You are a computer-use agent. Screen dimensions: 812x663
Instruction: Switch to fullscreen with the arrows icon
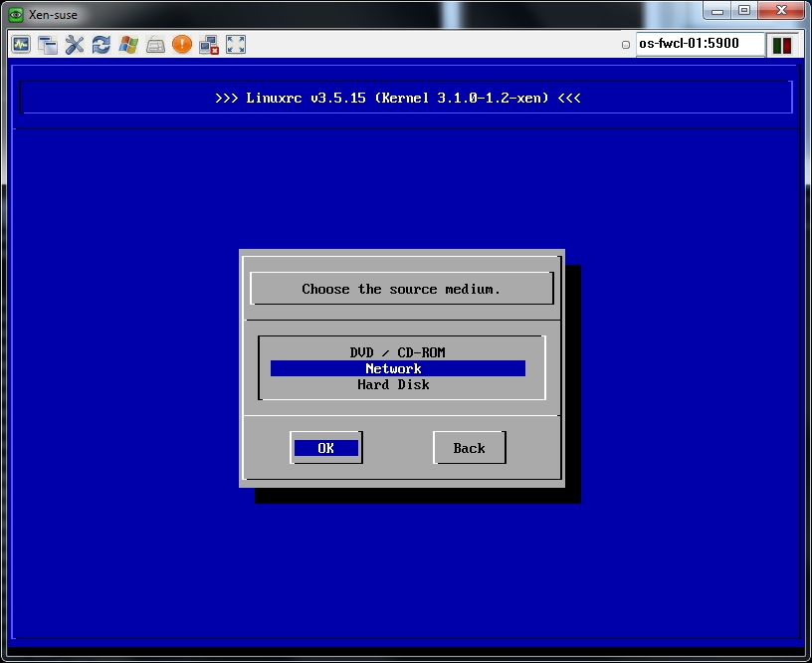click(x=236, y=45)
